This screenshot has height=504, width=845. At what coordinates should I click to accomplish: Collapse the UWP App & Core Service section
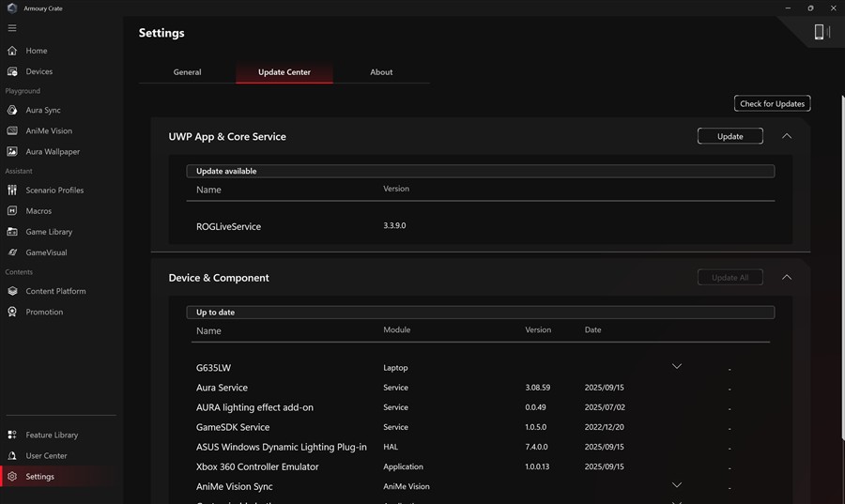click(x=787, y=136)
